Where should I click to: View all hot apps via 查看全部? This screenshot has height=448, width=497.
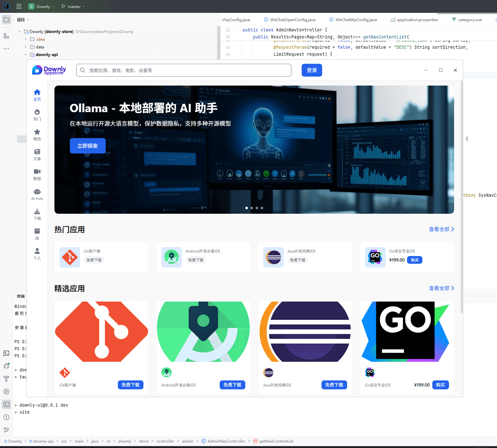tap(442, 229)
